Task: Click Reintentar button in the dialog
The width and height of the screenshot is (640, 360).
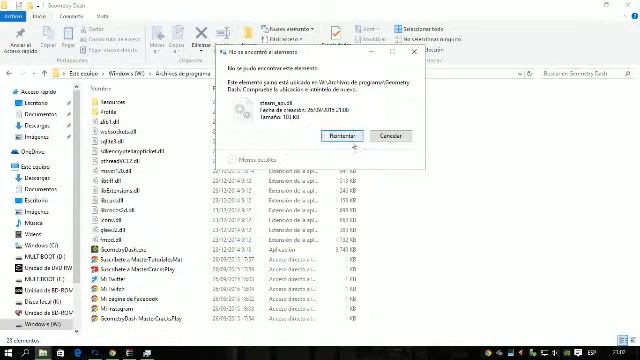Action: pos(342,136)
